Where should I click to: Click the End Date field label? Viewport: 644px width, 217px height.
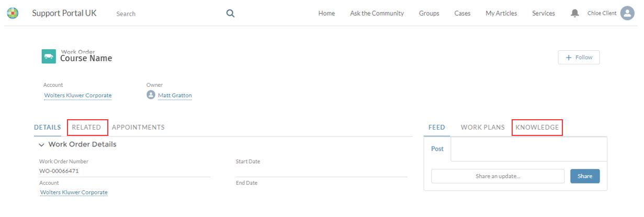(247, 183)
